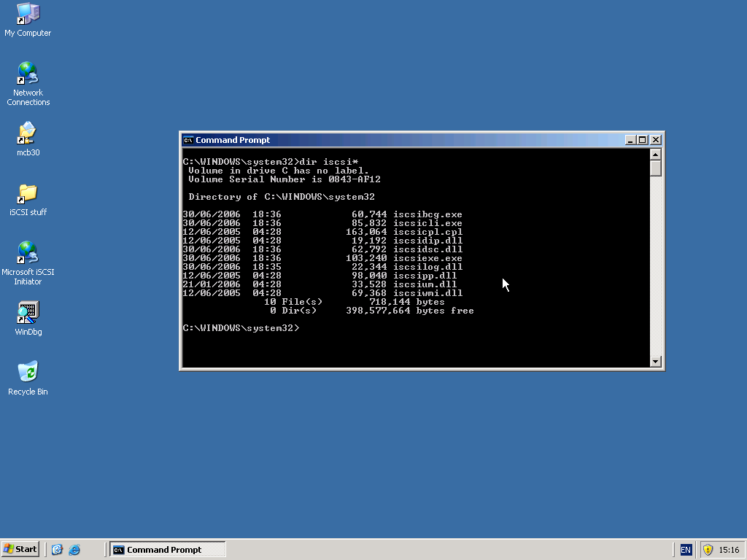Click the iscsibcg.exe file name
This screenshot has height=560, width=747.
tap(427, 214)
